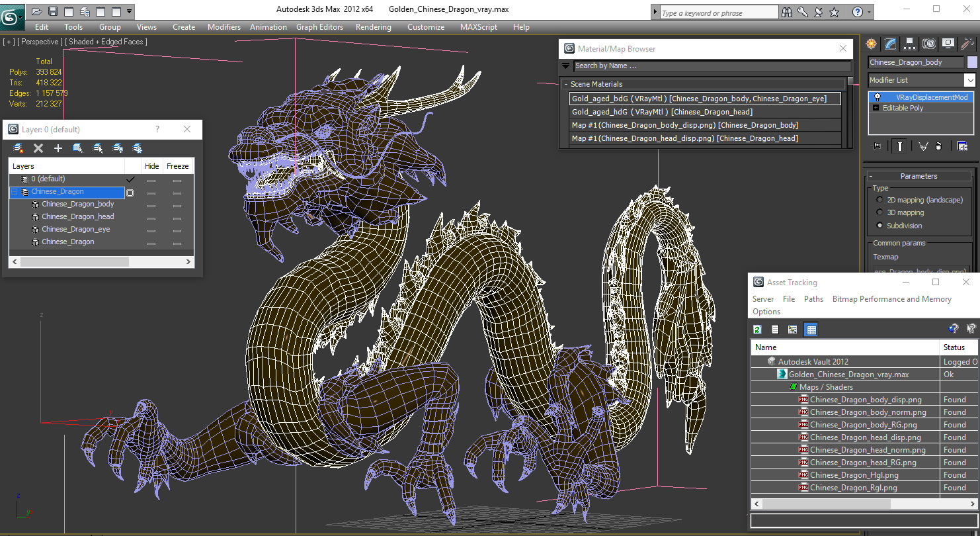The image size is (980, 536).
Task: Click the object color swatch next to name
Action: point(972,62)
